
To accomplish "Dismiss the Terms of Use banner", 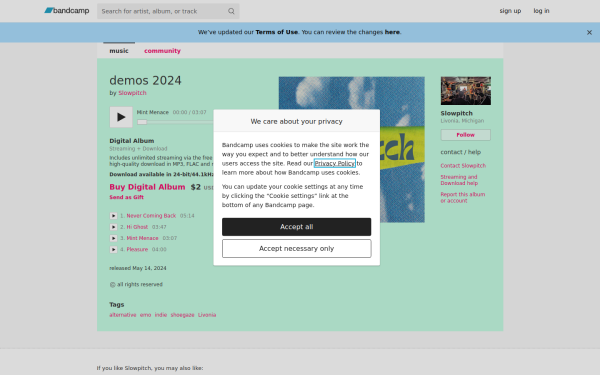I will [x=589, y=33].
